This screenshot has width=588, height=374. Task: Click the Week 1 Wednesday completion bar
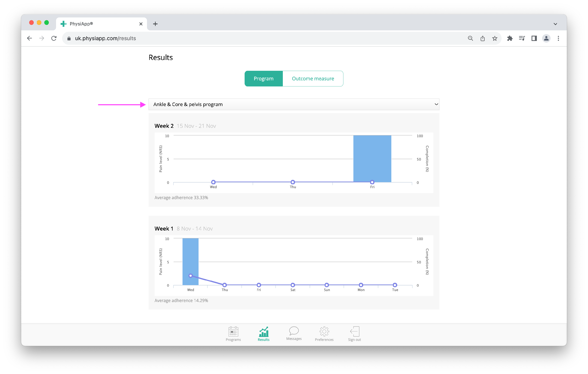pos(191,261)
